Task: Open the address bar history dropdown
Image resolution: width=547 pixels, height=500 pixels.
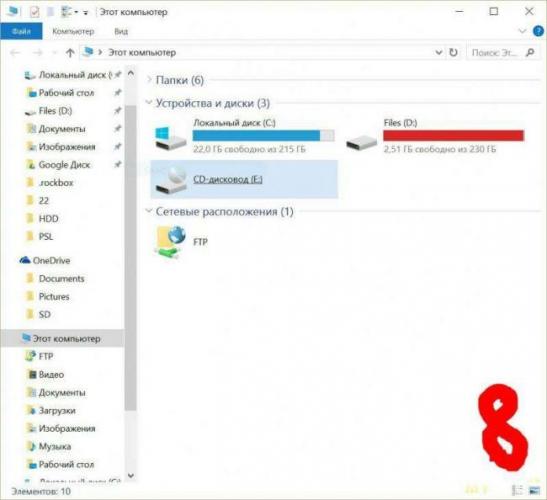Action: (439, 52)
